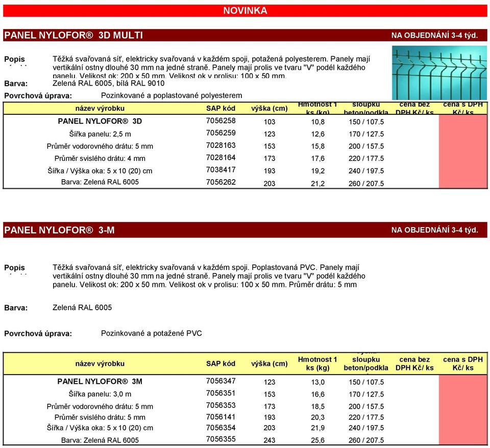The height and width of the screenshot is (448, 490).
Task: Click the weight value 15,8
Action: pos(318,146)
